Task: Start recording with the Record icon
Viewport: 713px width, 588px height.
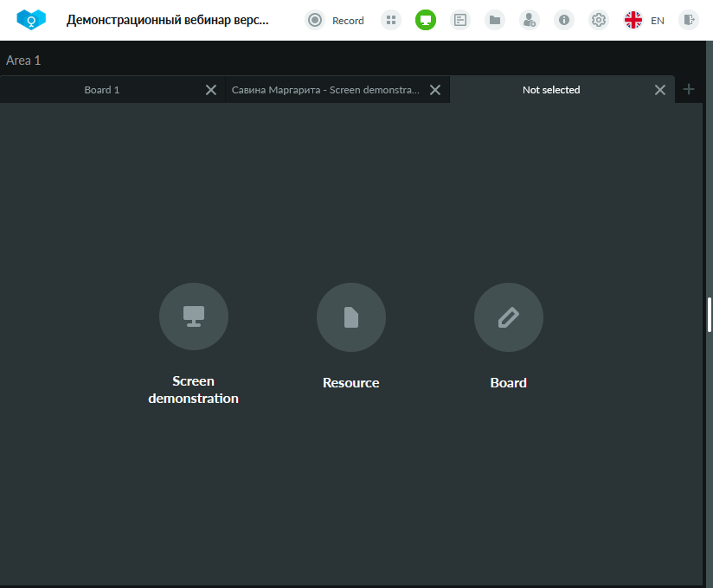Action: (315, 20)
